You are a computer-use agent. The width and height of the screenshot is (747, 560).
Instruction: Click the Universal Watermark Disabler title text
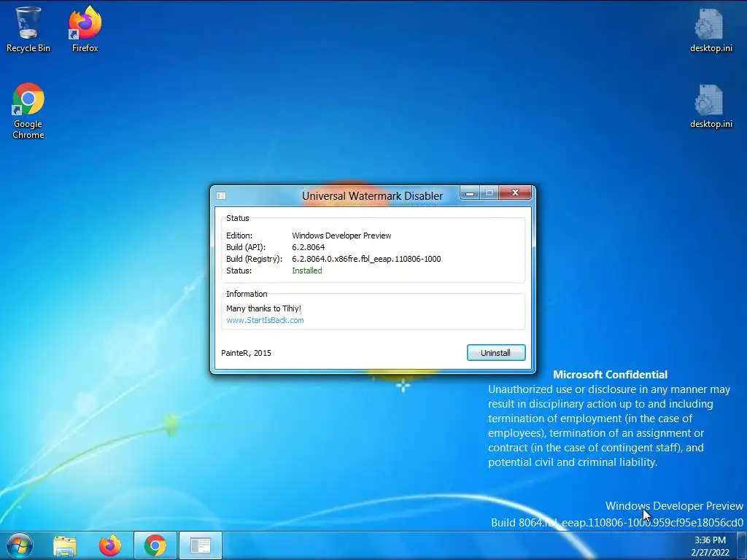click(372, 195)
